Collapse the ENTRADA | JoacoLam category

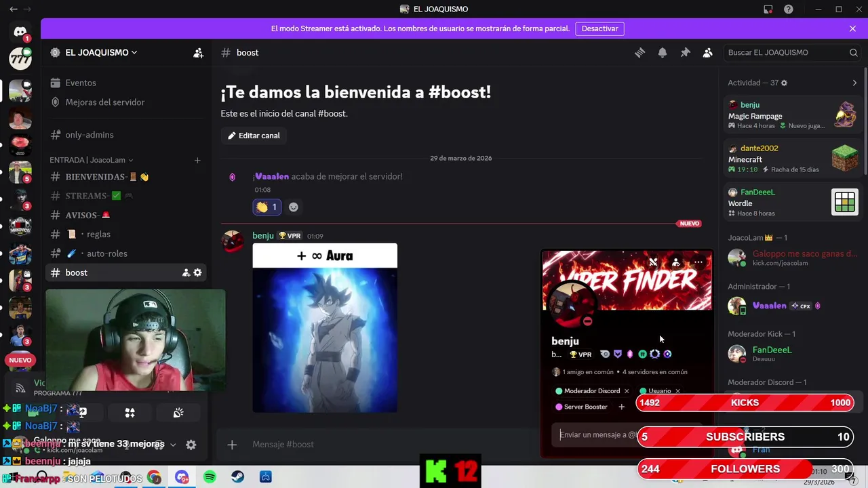click(x=91, y=160)
